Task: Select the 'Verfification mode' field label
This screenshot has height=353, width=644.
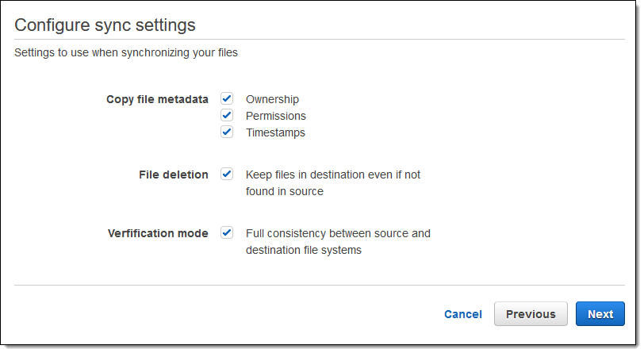Action: point(158,233)
